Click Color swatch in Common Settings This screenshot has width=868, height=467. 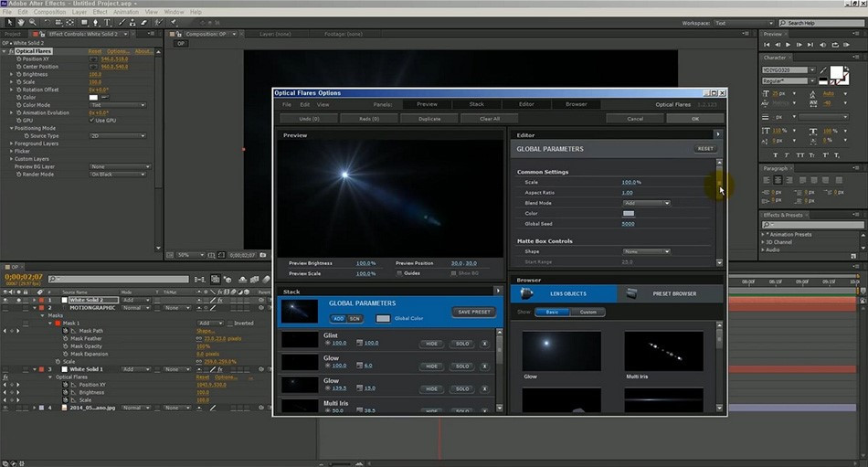[x=629, y=213]
